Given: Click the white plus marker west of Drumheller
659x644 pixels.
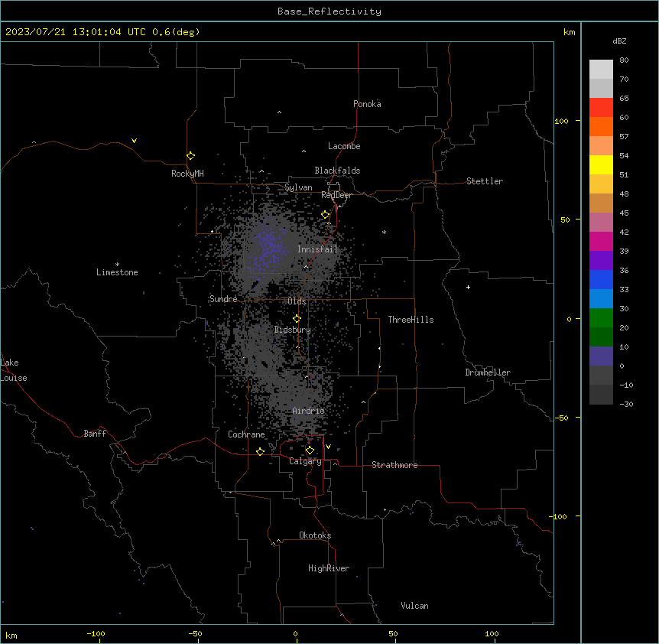Looking at the screenshot, I should point(468,287).
